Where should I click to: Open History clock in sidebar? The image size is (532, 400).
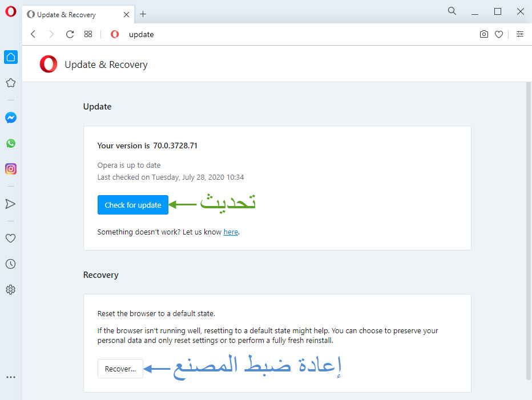tap(10, 264)
